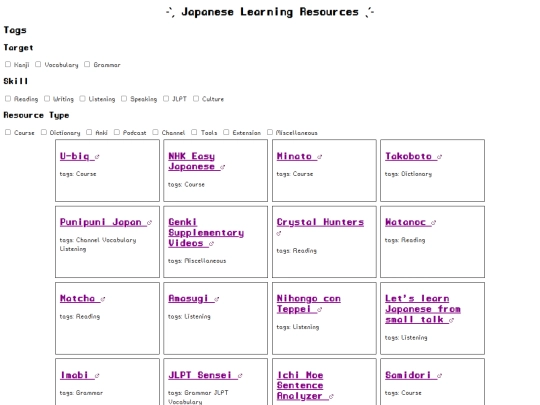
Task: Tick the JLPT checkbox
Action: click(x=166, y=99)
